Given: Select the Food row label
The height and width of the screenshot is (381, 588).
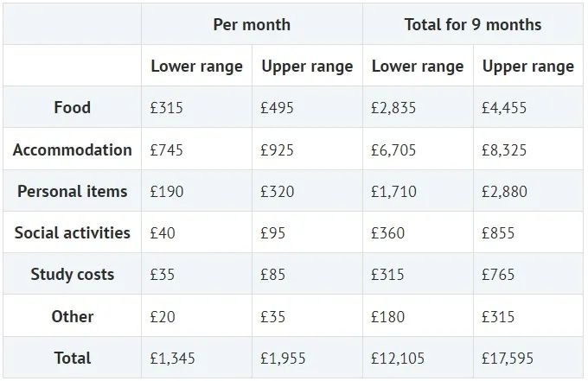Looking at the screenshot, I should (x=72, y=108).
